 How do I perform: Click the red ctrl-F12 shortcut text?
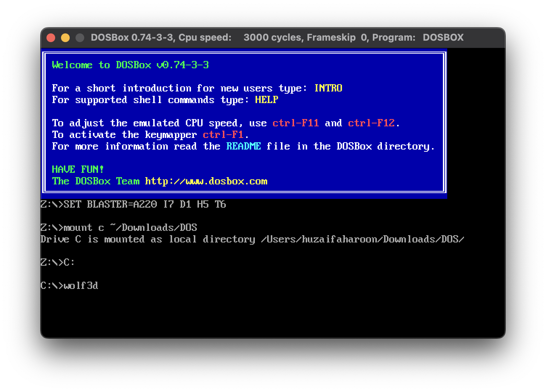(371, 123)
